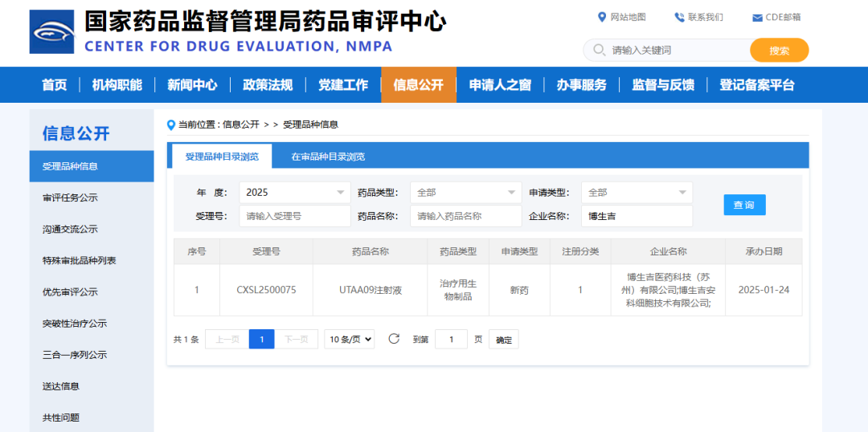
Task: Click the CDE logo icon
Action: (x=51, y=31)
